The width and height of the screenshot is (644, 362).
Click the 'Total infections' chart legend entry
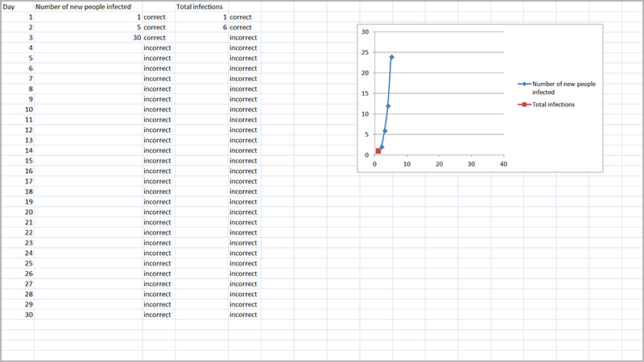click(547, 105)
